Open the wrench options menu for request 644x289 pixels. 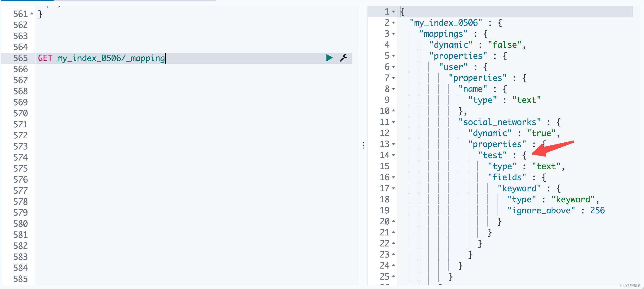point(344,58)
